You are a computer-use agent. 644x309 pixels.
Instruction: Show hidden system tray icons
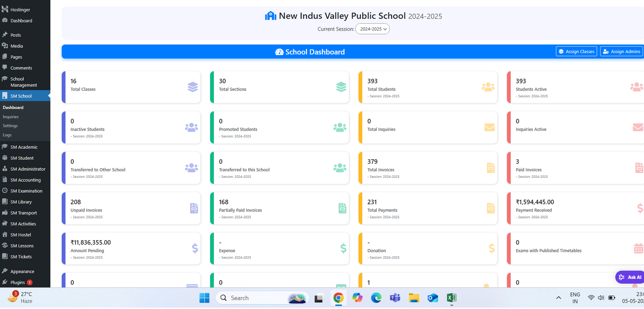559,298
